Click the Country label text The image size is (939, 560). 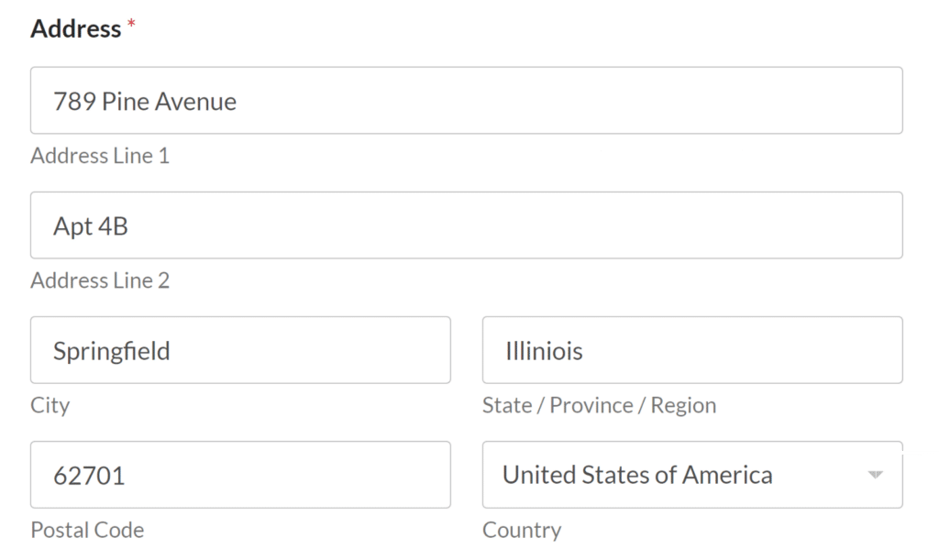tap(522, 530)
